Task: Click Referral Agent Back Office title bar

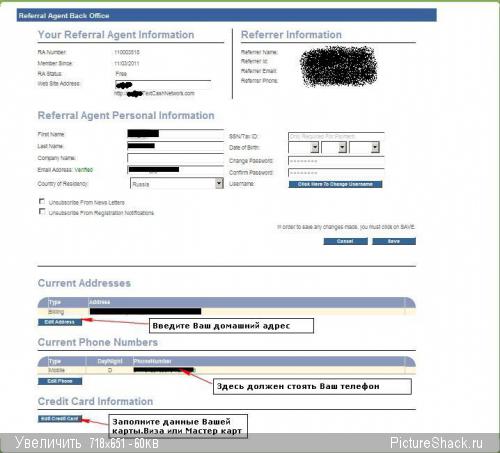Action: pyautogui.click(x=227, y=15)
